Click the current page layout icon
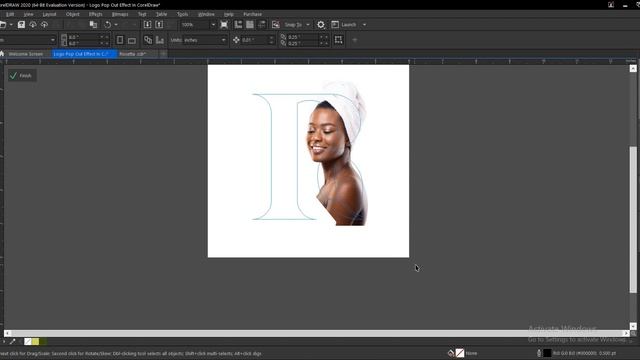This screenshot has width=640, height=360. tap(160, 40)
